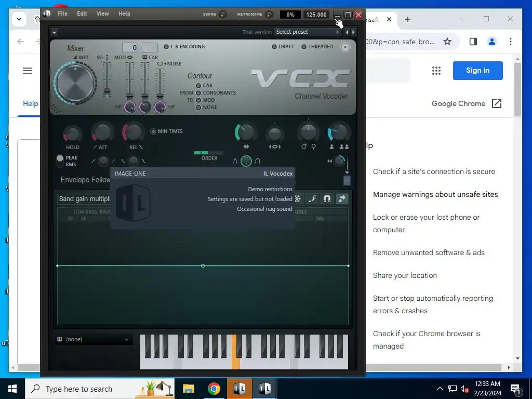This screenshot has width=532, height=399.
Task: Click the 0% CPU display
Action: point(290,15)
